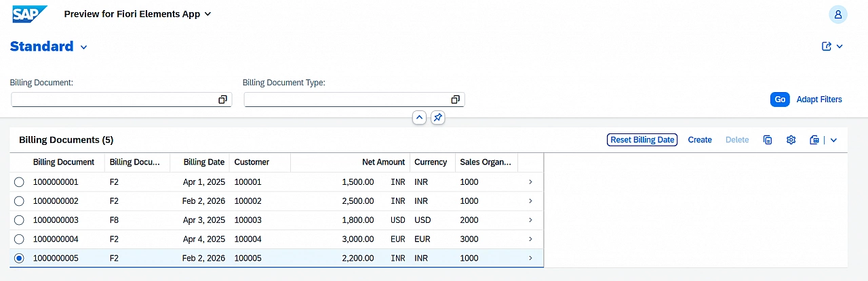Click the SAP logo

click(x=30, y=14)
